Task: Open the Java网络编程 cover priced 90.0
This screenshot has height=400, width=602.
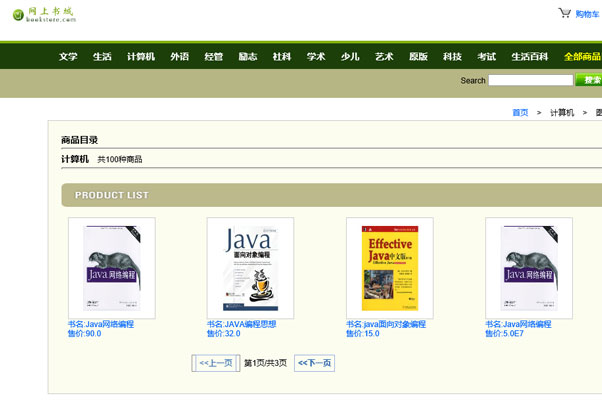Action: tap(111, 268)
